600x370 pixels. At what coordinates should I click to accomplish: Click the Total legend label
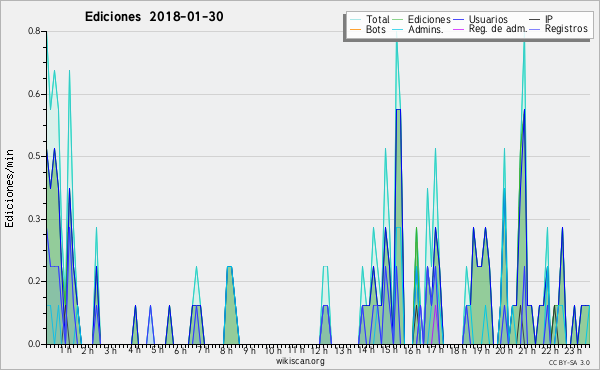pyautogui.click(x=378, y=19)
